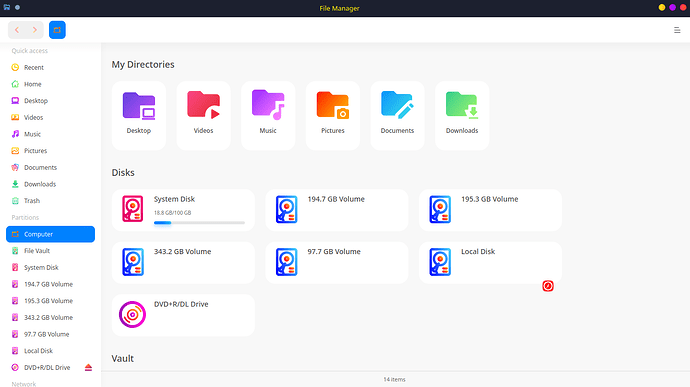Click the yellow minimize window button
This screenshot has height=387, width=690.
662,7
